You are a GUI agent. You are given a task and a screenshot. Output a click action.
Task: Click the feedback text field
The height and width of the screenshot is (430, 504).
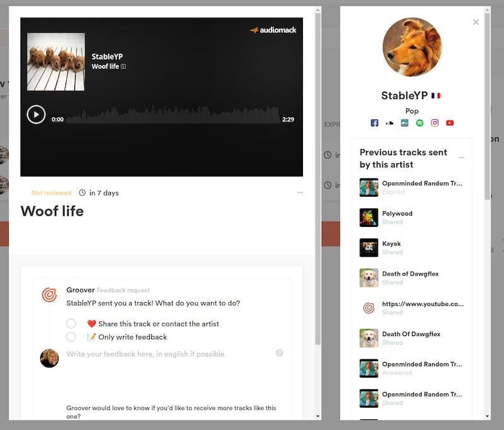169,354
